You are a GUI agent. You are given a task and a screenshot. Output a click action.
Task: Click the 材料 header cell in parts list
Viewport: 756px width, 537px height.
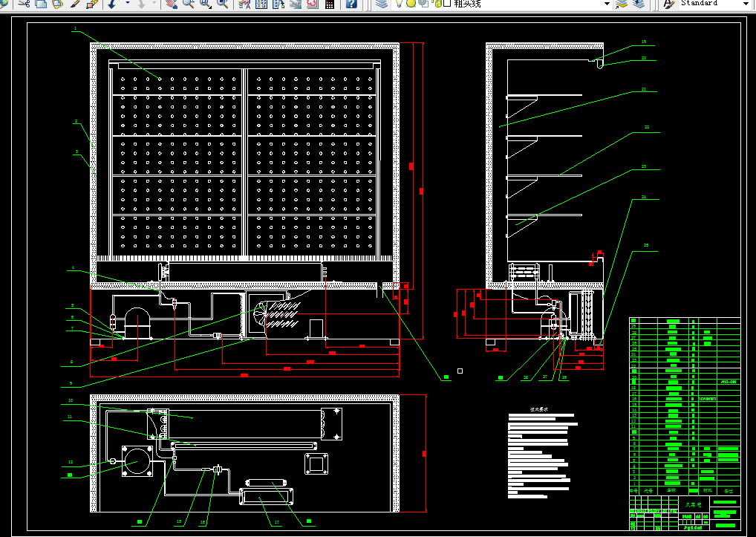coord(707,491)
